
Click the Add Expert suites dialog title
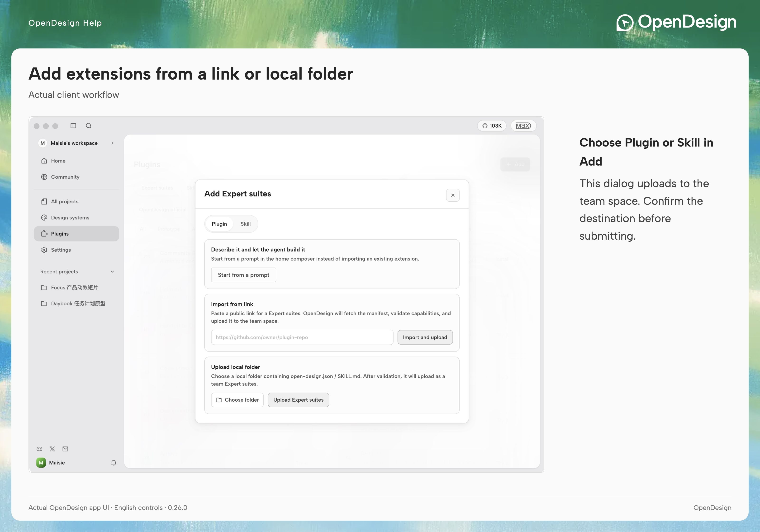[237, 194]
